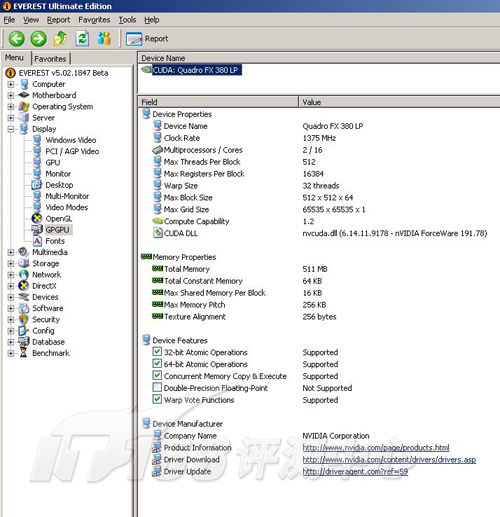
Task: Expand the Server tree node
Action: click(11, 118)
